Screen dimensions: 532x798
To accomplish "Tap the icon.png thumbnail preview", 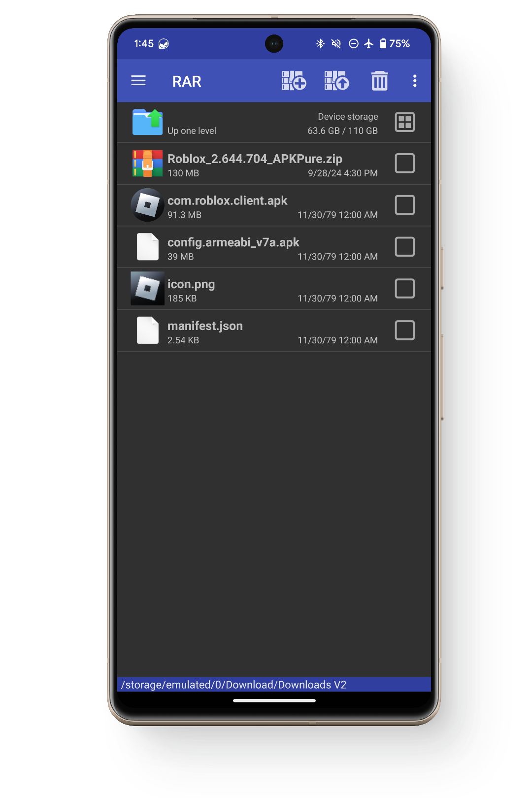I will coord(147,289).
